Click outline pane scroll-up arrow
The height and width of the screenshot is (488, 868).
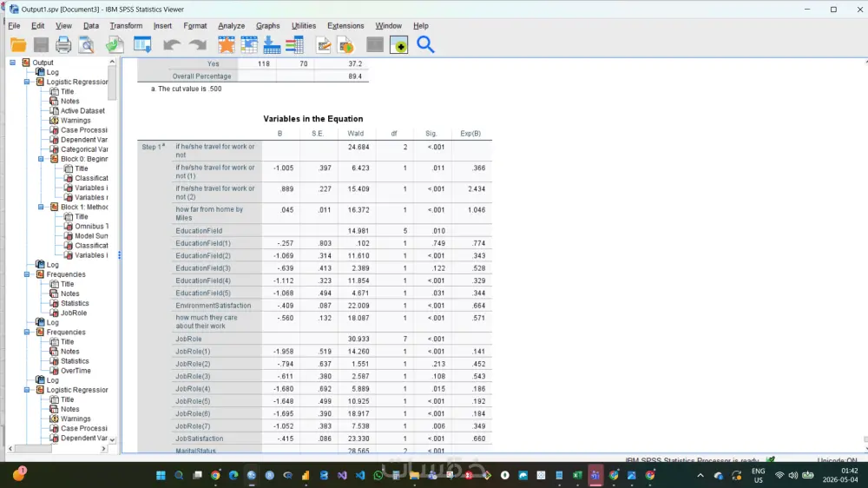[112, 62]
